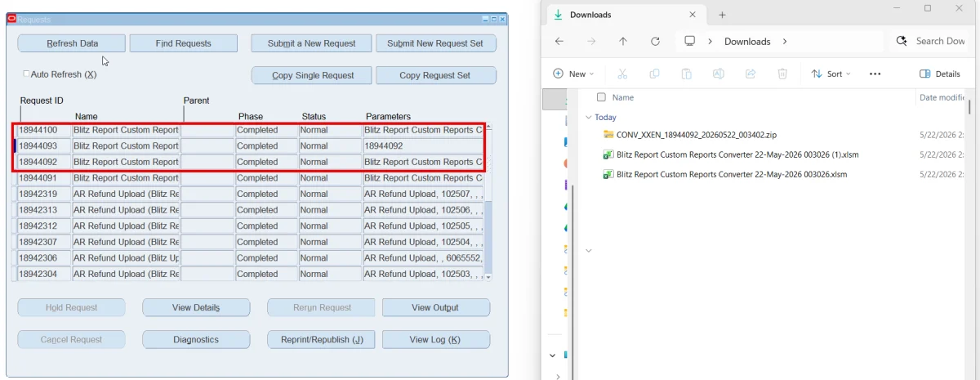Click Submit a New Request
This screenshot has height=380, width=980.
click(311, 43)
